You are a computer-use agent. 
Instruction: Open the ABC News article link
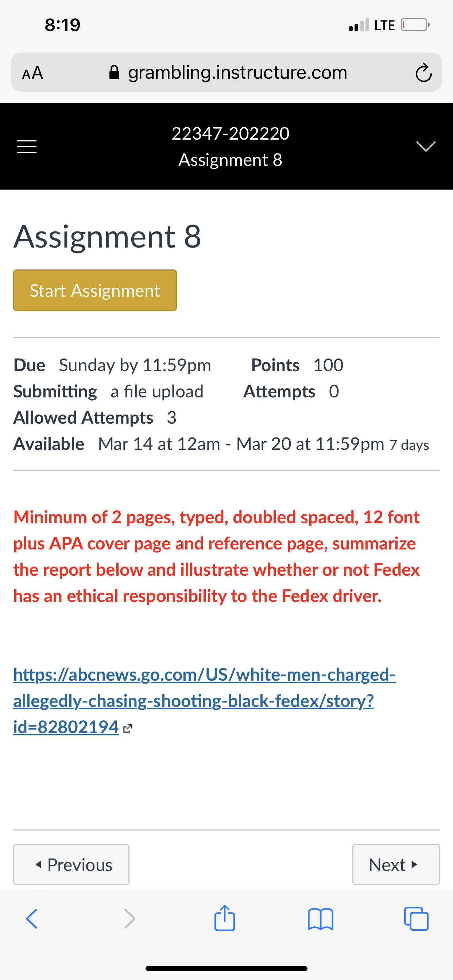click(x=204, y=700)
